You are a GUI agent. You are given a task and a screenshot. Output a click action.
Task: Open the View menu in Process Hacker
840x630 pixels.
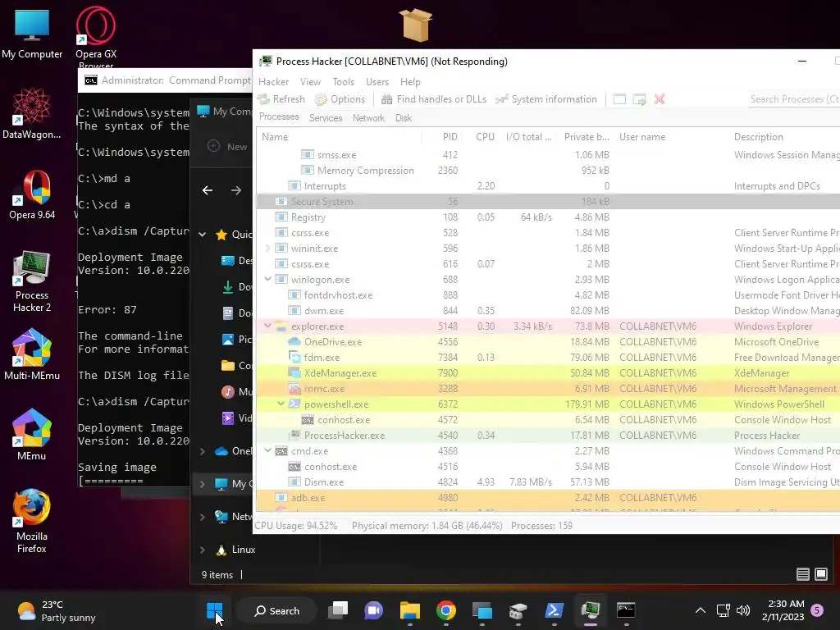(310, 82)
